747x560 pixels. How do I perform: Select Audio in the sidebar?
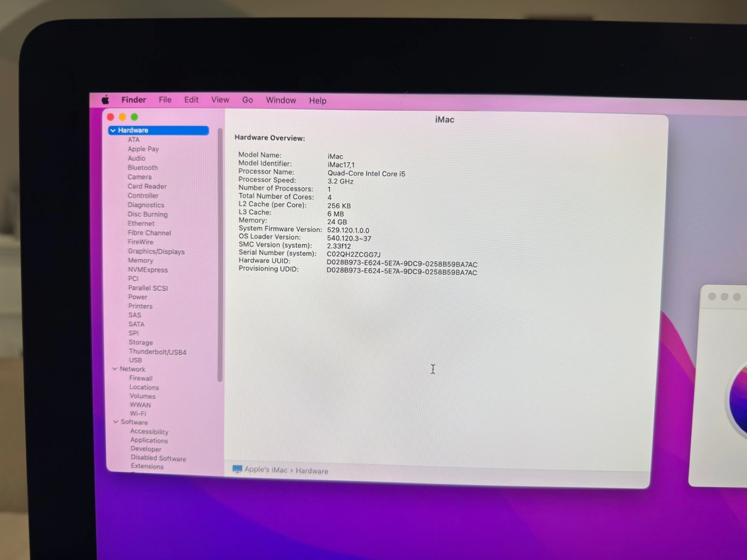coord(136,158)
